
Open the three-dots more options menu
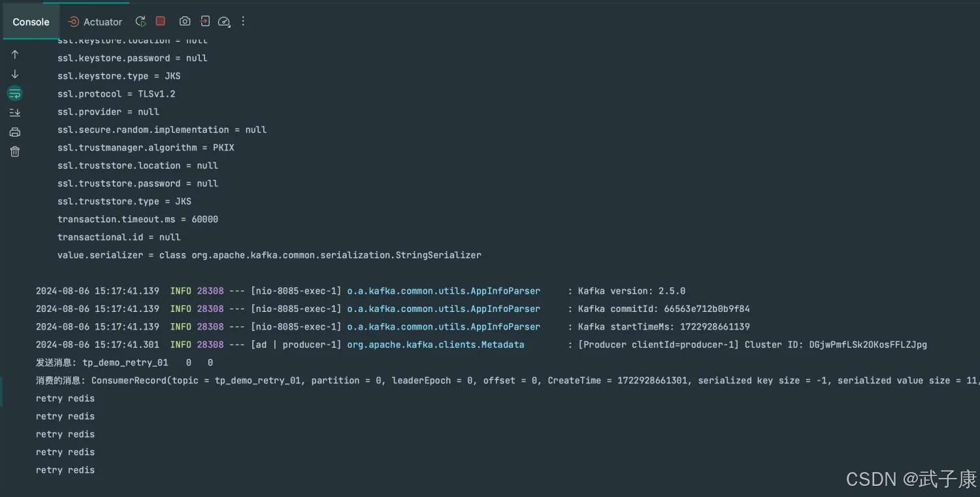tap(243, 22)
